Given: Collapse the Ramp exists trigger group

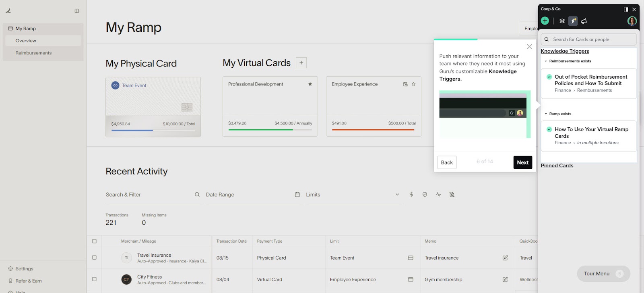Looking at the screenshot, I should tap(546, 114).
